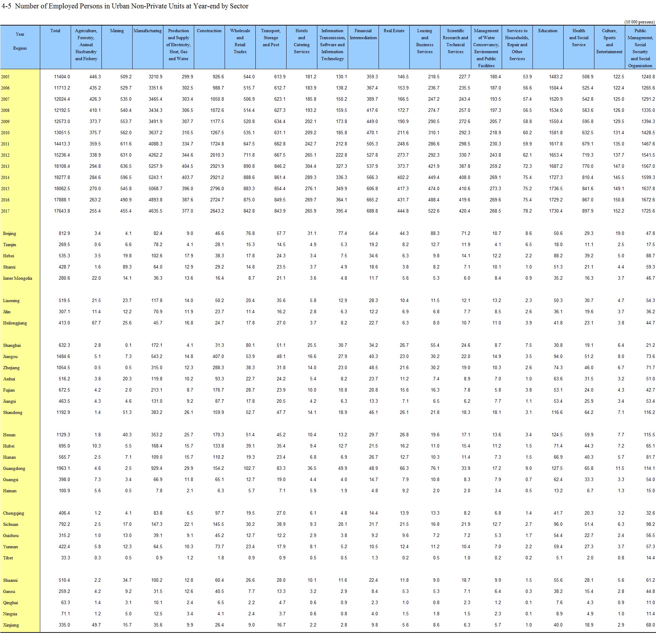Click Heilongjiang's agriculture value 67.7

[96, 323]
